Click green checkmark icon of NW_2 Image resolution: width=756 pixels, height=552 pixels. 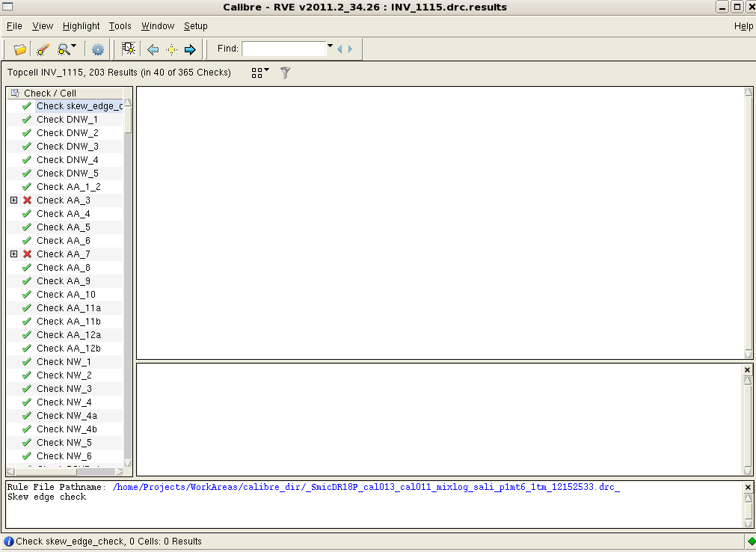27,375
